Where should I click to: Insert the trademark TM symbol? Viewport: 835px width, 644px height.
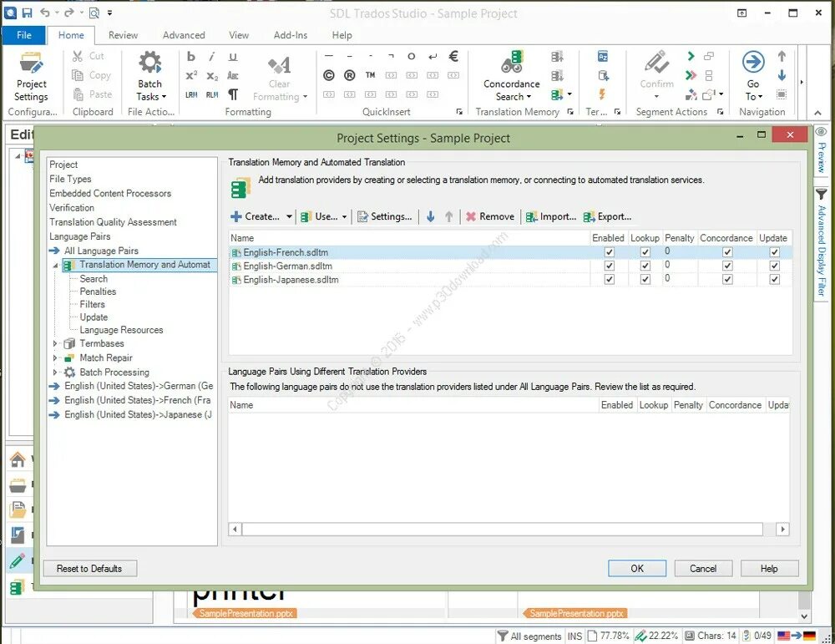pyautogui.click(x=370, y=75)
